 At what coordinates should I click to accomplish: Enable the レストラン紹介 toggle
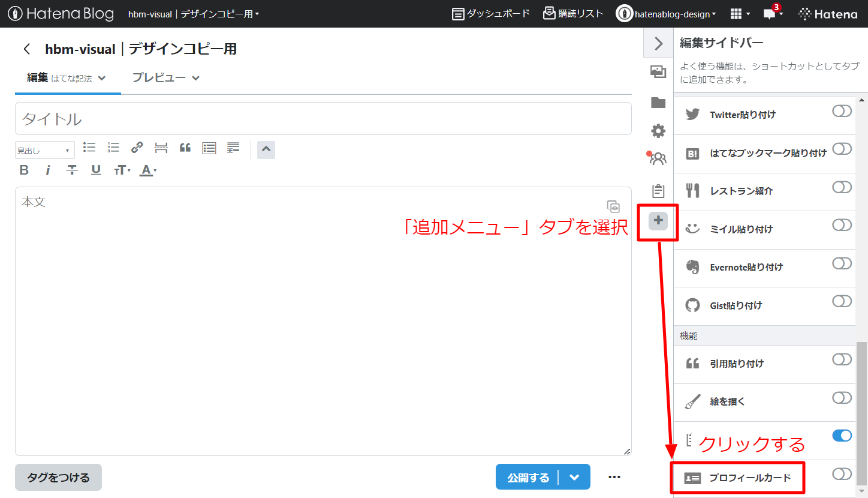tap(842, 187)
